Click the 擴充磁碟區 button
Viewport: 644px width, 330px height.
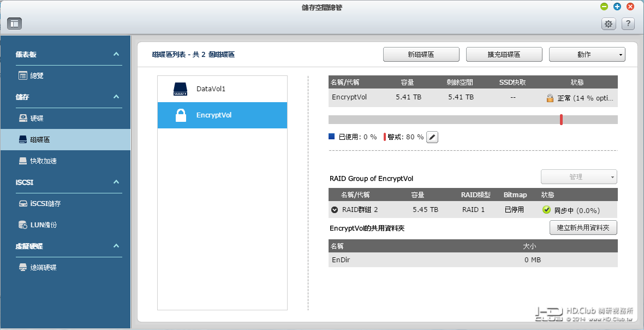[504, 54]
